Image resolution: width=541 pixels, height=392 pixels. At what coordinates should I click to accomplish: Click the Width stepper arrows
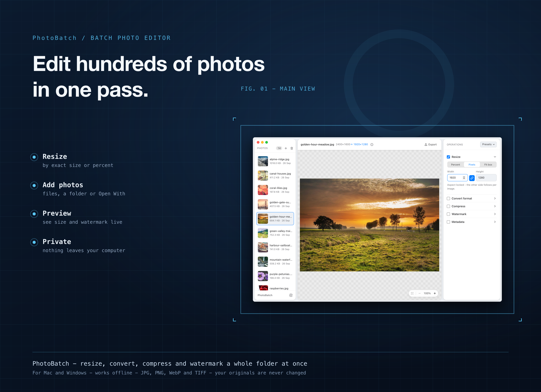(464, 178)
